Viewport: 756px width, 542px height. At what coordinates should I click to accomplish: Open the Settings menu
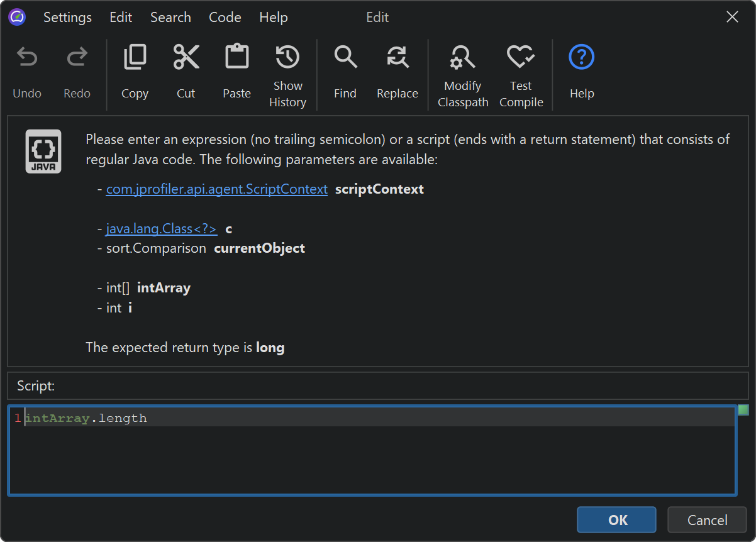pyautogui.click(x=67, y=18)
